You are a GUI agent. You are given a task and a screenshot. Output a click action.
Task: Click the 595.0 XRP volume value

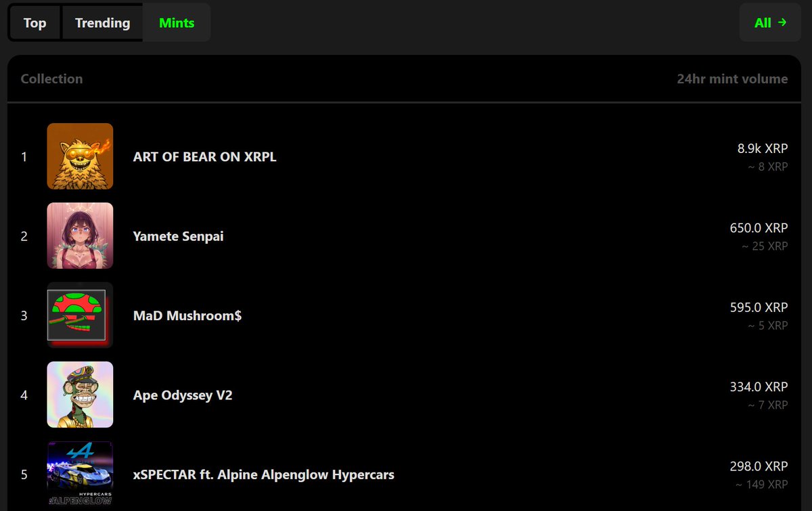759,308
